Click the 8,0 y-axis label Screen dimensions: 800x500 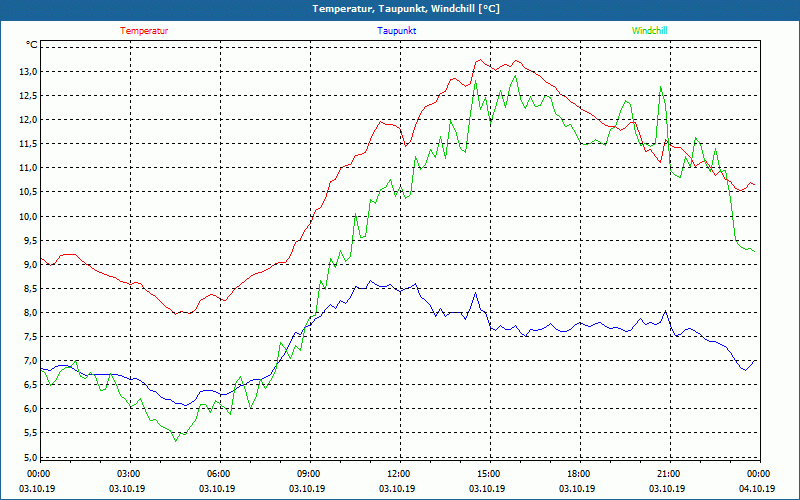pos(31,313)
